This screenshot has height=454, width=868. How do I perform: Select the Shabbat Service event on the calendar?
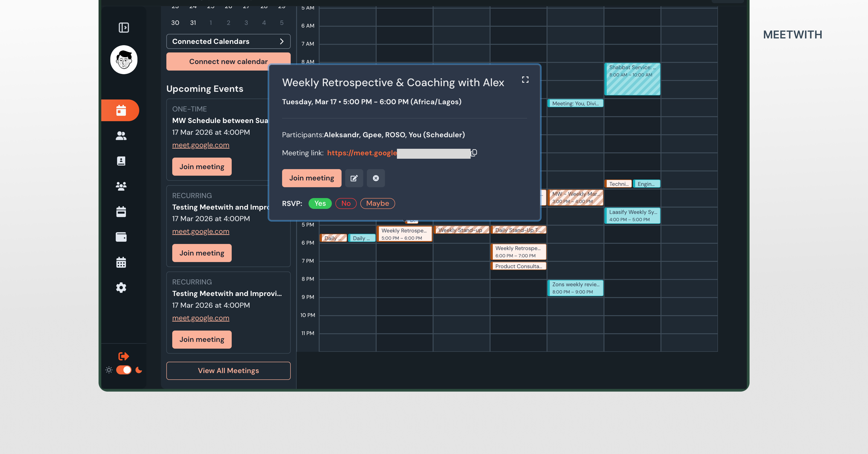click(x=632, y=79)
